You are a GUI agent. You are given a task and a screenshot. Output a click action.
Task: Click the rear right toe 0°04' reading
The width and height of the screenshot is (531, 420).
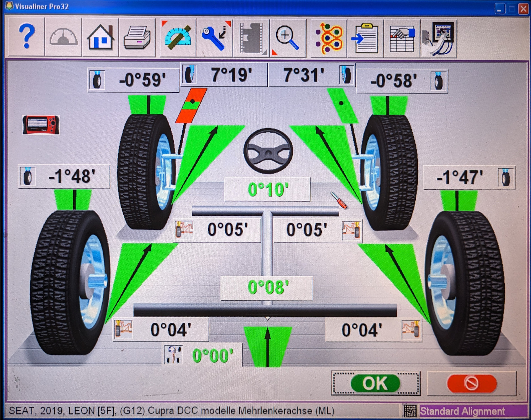pos(362,330)
